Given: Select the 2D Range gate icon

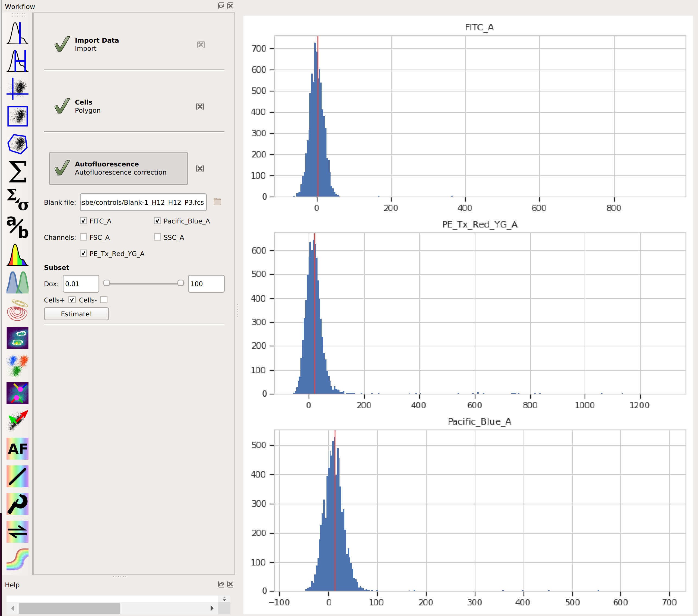Looking at the screenshot, I should coord(17,116).
